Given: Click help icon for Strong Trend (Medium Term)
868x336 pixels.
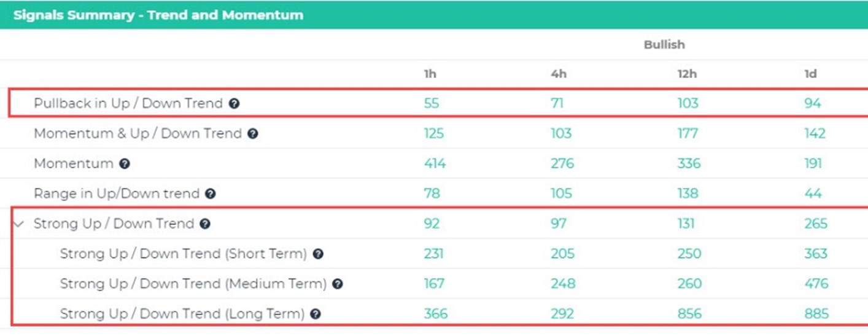Looking at the screenshot, I should point(337,284).
